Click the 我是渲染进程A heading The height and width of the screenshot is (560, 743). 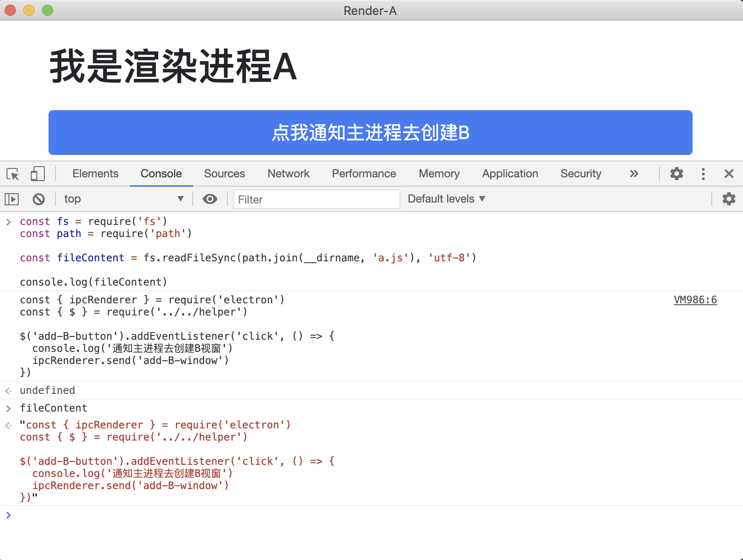[173, 67]
